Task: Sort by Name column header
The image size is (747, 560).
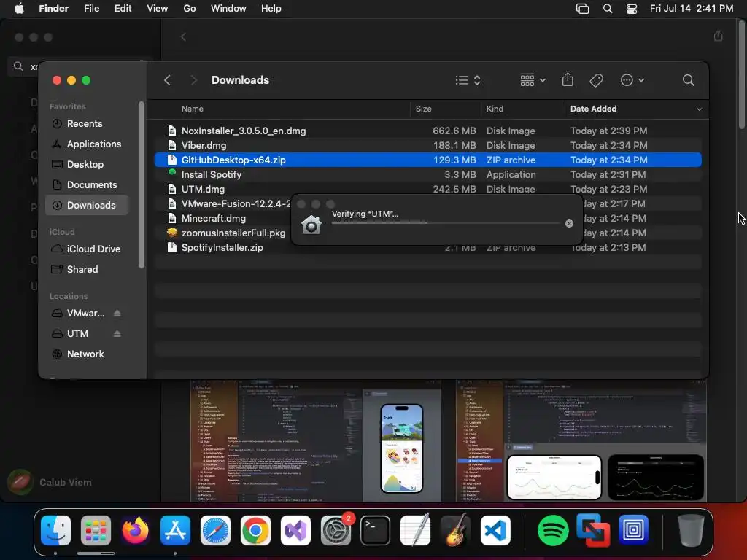Action: [193, 109]
